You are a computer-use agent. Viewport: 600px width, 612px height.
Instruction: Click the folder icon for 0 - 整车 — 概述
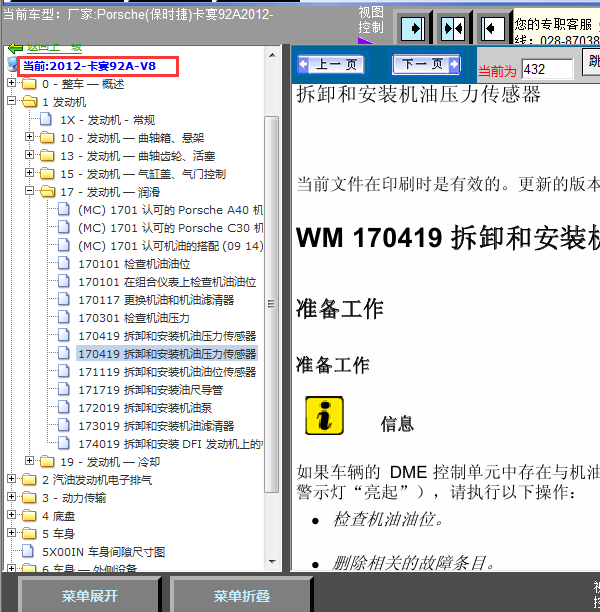29,84
